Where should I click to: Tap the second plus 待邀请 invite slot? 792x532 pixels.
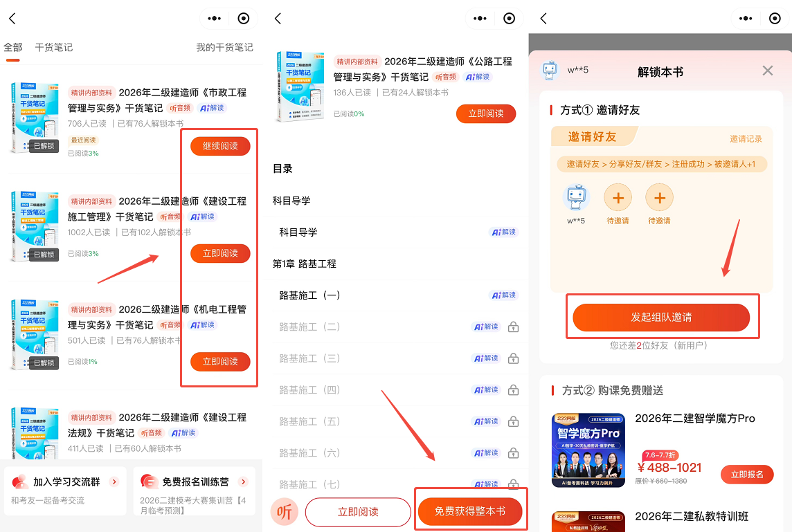(659, 199)
